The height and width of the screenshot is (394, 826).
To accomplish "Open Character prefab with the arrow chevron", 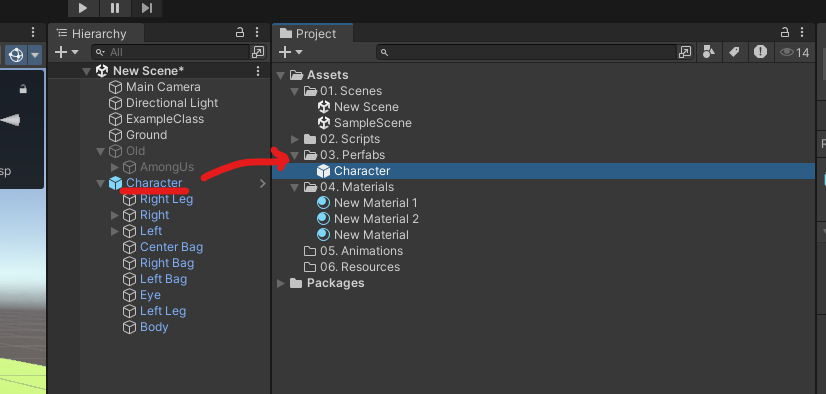I will point(263,183).
